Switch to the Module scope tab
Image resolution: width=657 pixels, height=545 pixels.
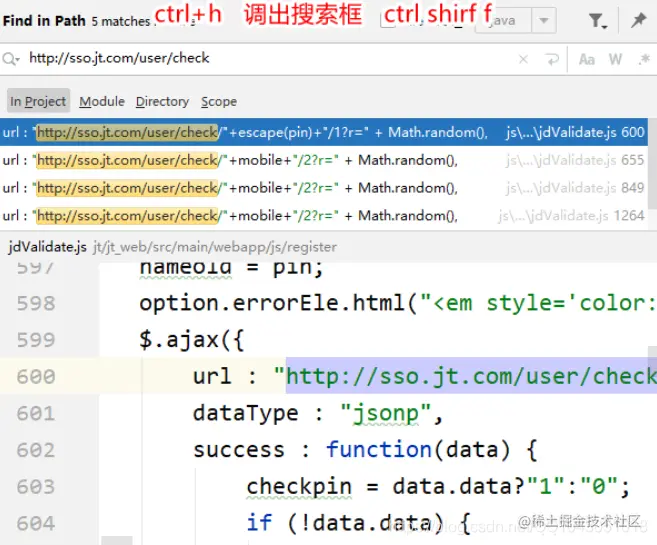(102, 101)
